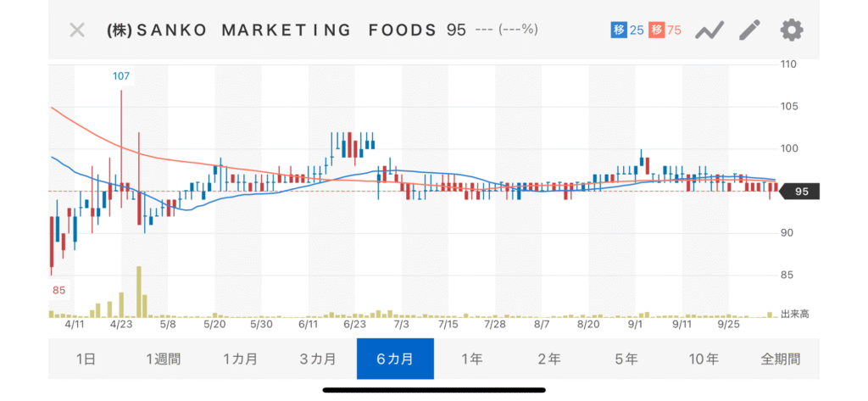Select the 3カ月 time range
868x401 pixels.
click(x=317, y=359)
